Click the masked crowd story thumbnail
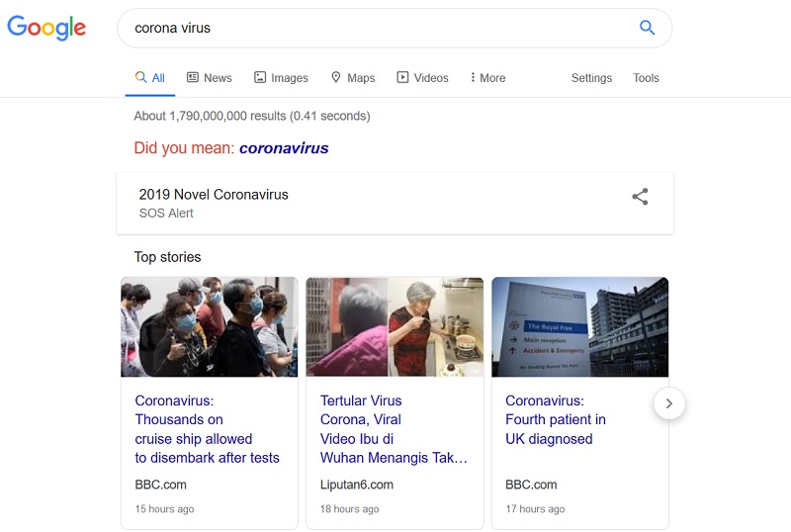This screenshot has height=532, width=791. (x=209, y=327)
